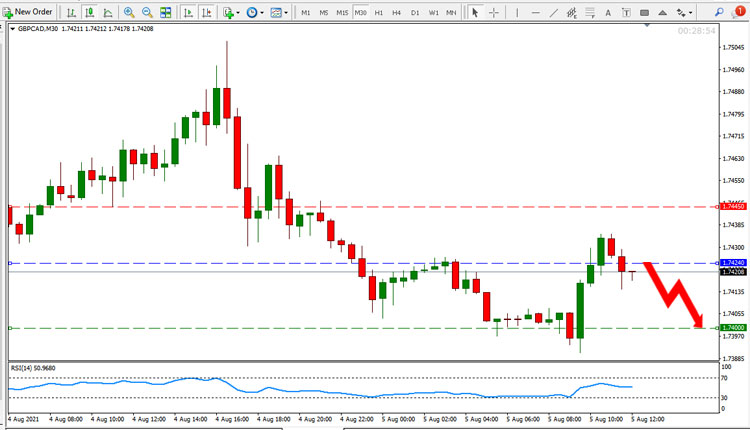Draw a trendline with the diagonal line tool
The height and width of the screenshot is (430, 750).
553,13
